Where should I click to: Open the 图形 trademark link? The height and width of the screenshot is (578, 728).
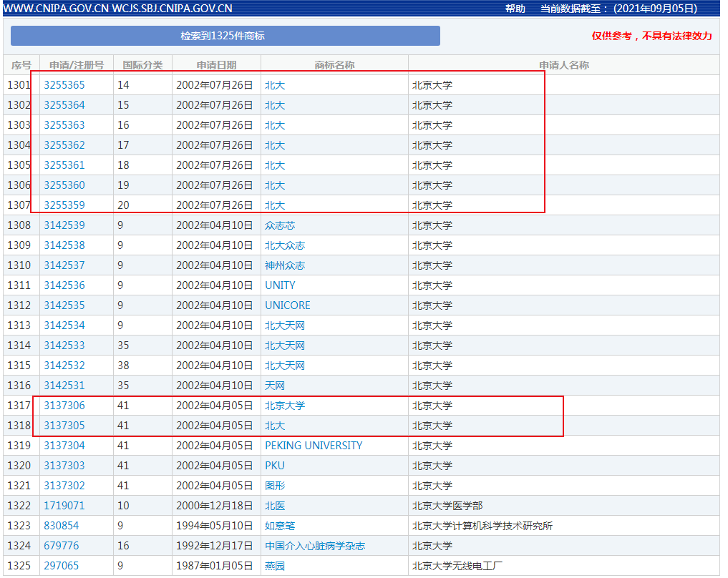coord(275,485)
